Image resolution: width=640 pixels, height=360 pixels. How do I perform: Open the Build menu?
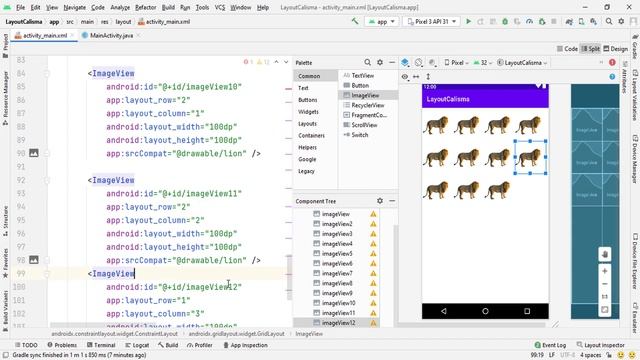[168, 7]
